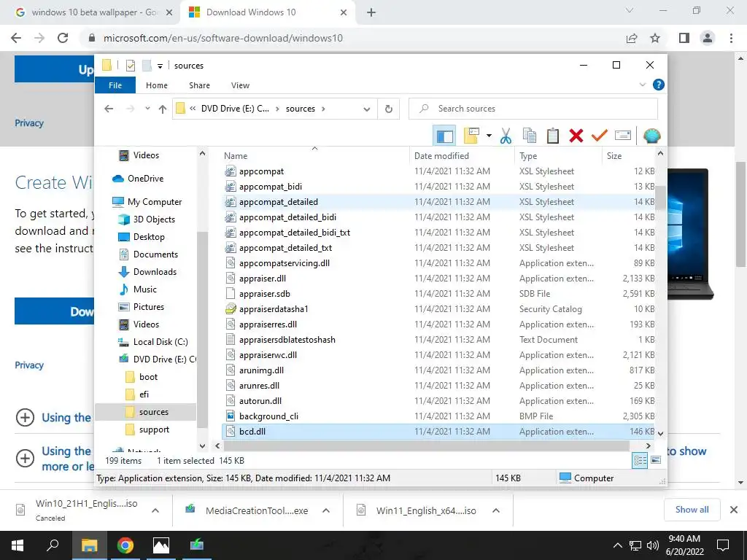Click the upper Privacy link on webpage
The image size is (747, 560).
point(29,122)
